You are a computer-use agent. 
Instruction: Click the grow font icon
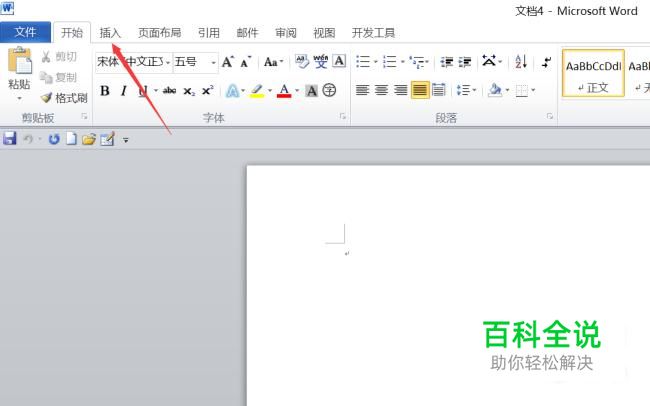tap(228, 62)
